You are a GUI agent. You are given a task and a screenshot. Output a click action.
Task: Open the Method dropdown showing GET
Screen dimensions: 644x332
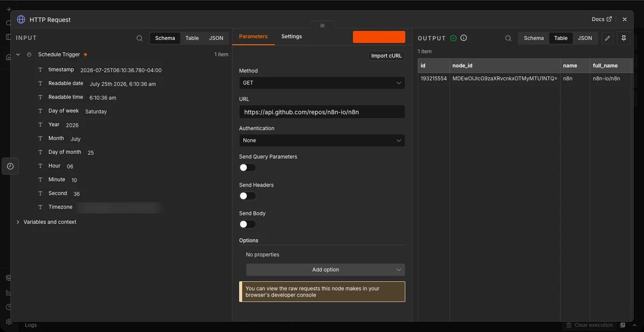coord(322,83)
